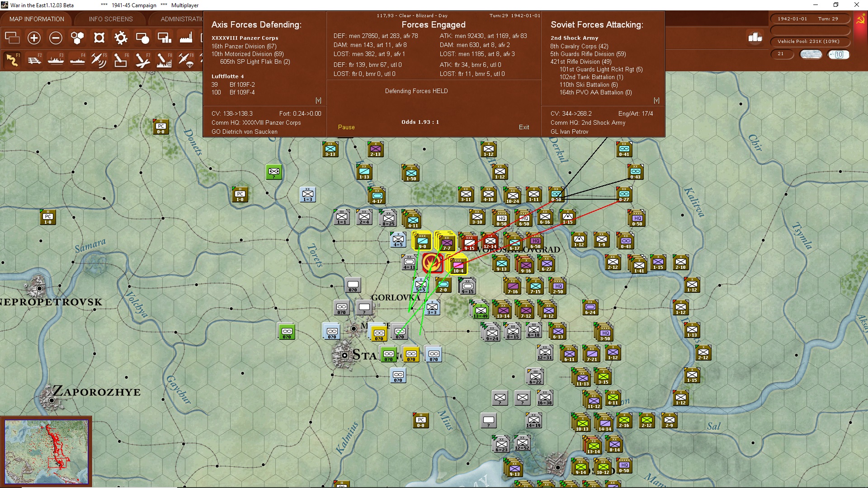Viewport: 868px width, 488px height.
Task: Zoom out with the minus icon
Action: (56, 38)
